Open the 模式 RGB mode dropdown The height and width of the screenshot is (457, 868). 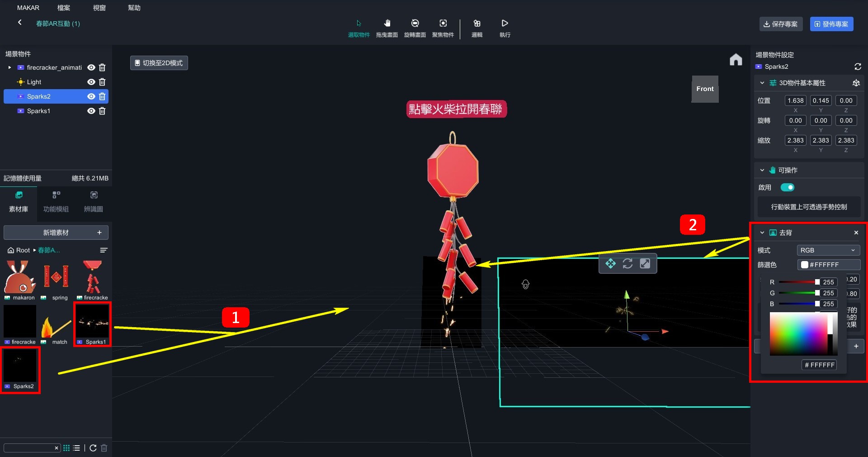828,250
